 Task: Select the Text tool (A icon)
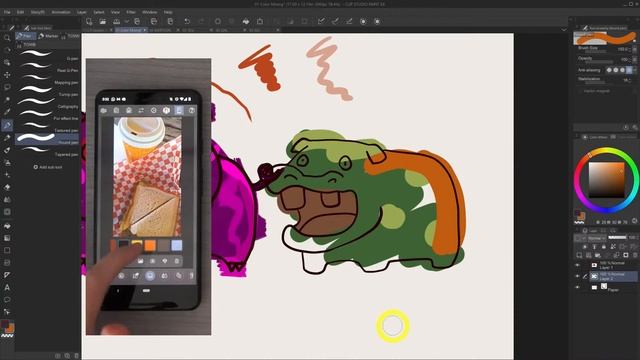point(7,287)
